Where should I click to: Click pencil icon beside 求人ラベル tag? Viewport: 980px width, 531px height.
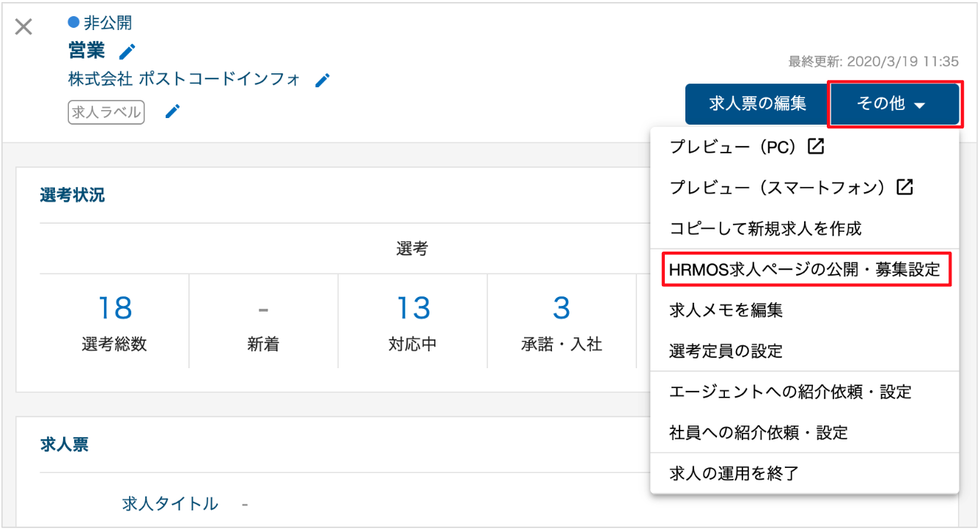coord(172,111)
